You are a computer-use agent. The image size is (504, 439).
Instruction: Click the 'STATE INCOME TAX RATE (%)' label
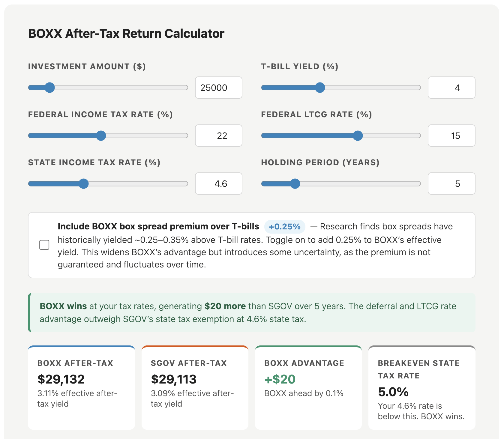94,163
